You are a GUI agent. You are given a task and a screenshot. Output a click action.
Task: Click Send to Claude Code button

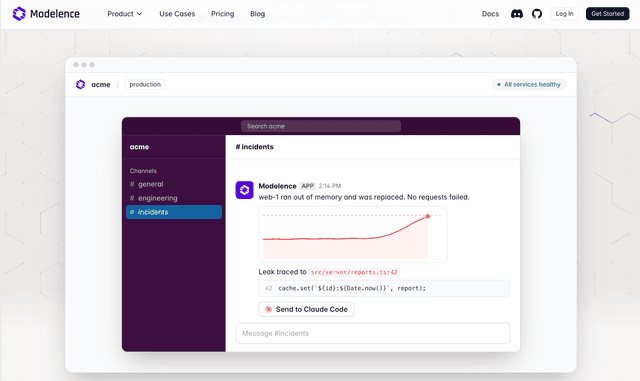click(306, 309)
